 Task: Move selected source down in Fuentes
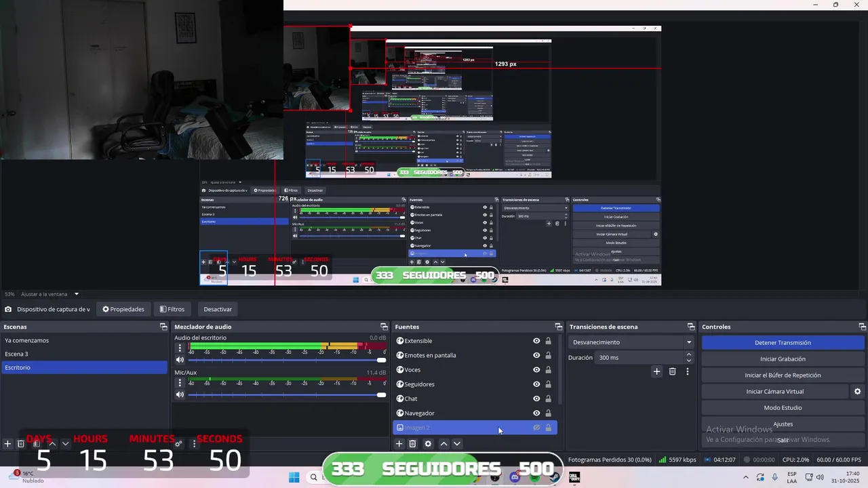[457, 444]
